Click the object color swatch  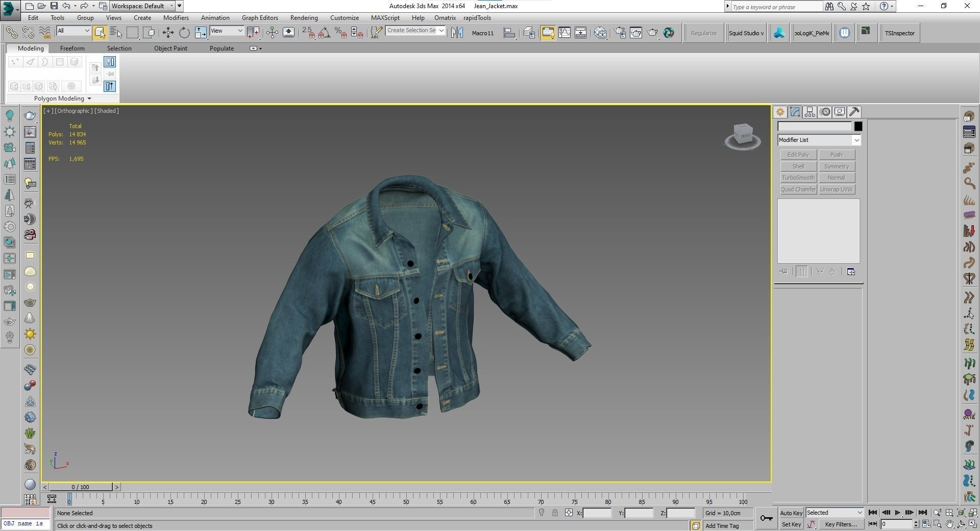click(x=858, y=126)
